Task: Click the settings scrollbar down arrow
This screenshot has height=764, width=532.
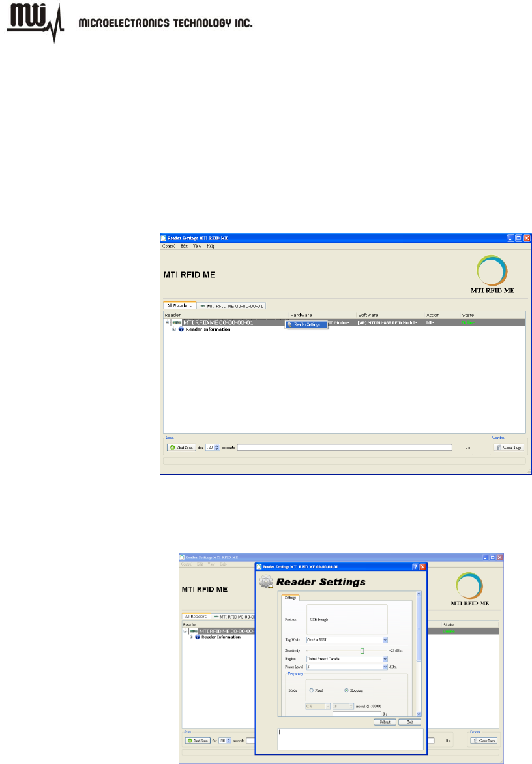Action: pyautogui.click(x=419, y=714)
